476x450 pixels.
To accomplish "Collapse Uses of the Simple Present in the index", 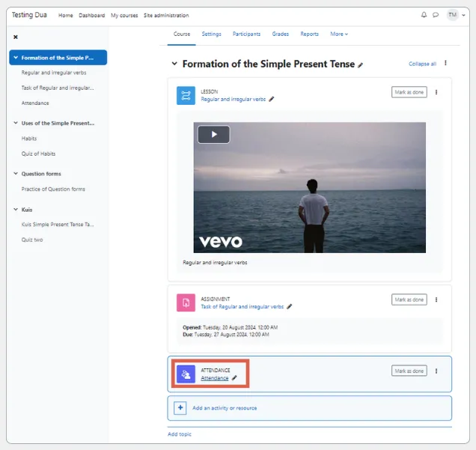I will (x=16, y=123).
